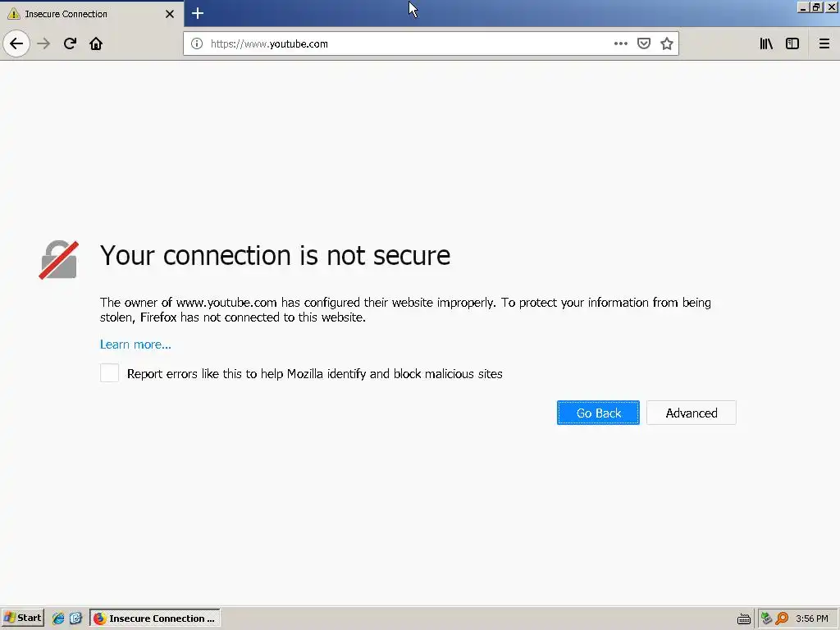Check the report errors to Mozilla box

[109, 373]
